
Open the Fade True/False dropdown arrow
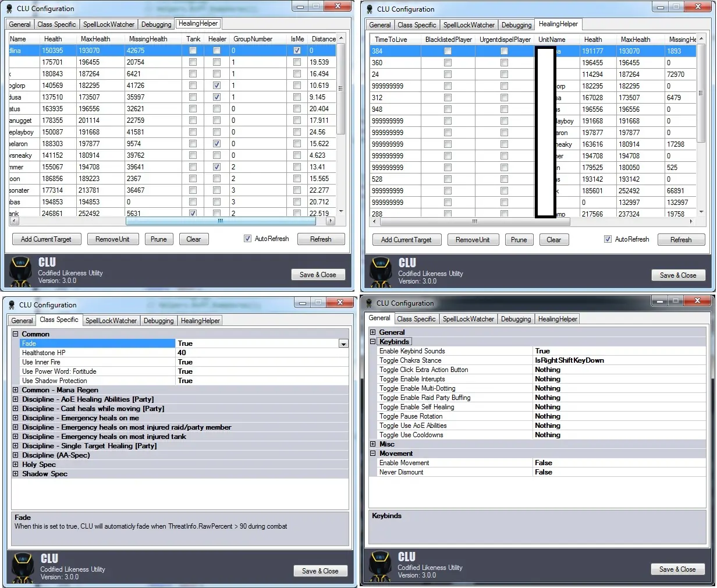(343, 344)
